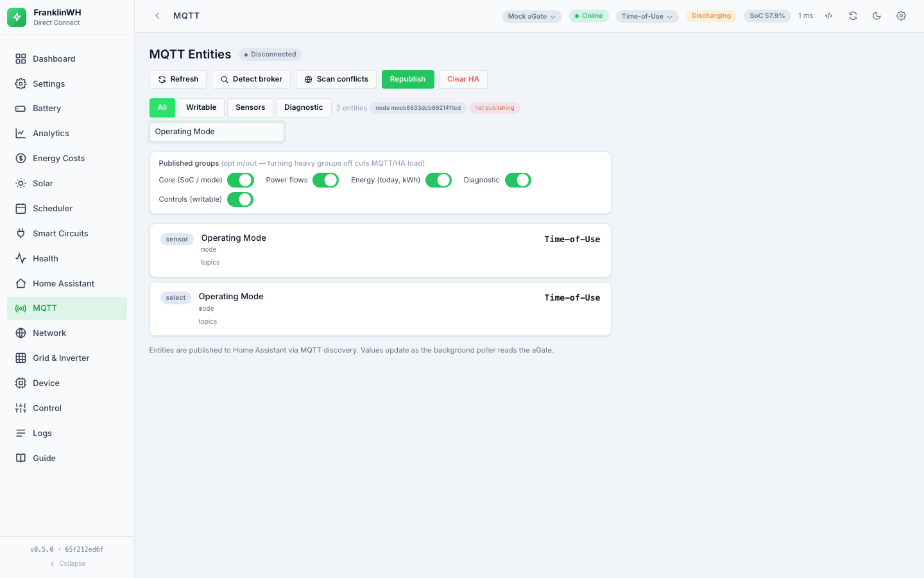
Task: Open the MQTT sidebar item
Action: (67, 308)
